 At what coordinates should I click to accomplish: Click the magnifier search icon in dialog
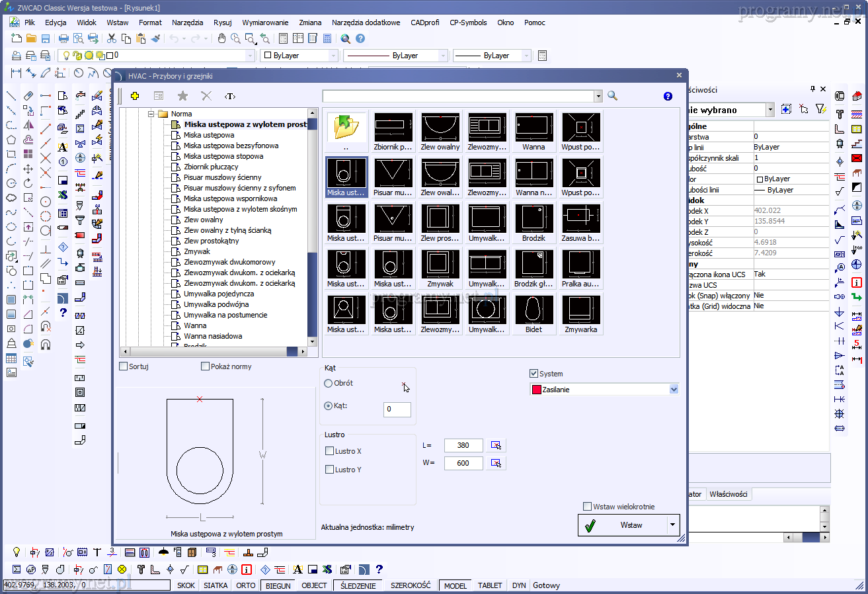pyautogui.click(x=612, y=96)
